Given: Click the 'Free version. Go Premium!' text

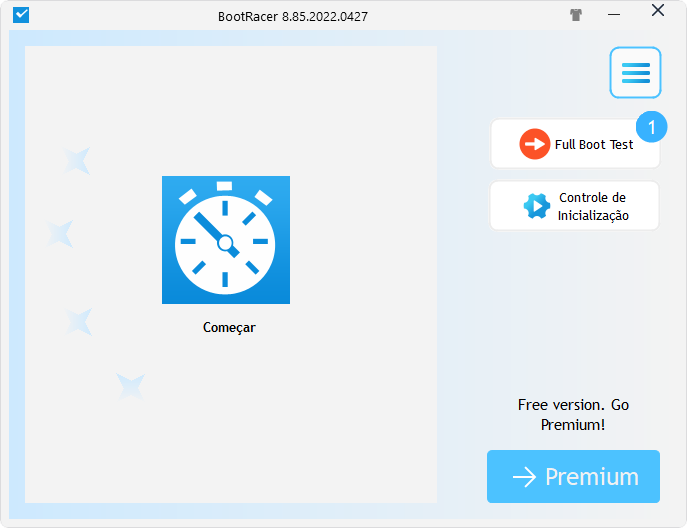Looking at the screenshot, I should (573, 415).
